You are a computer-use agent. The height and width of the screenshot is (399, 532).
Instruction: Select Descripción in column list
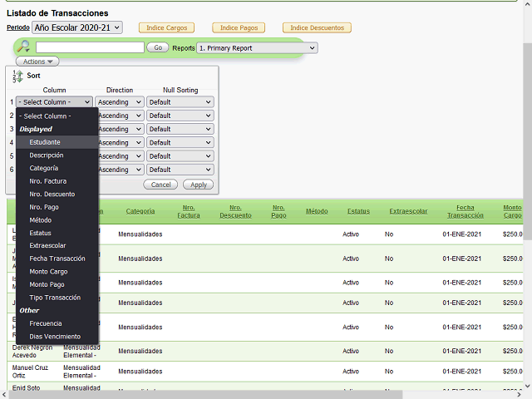(x=57, y=155)
